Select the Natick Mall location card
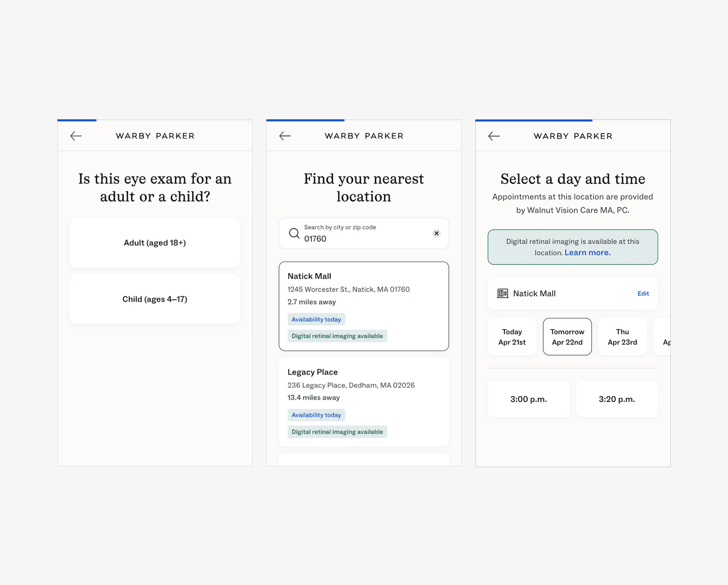The height and width of the screenshot is (585, 728). coord(364,306)
